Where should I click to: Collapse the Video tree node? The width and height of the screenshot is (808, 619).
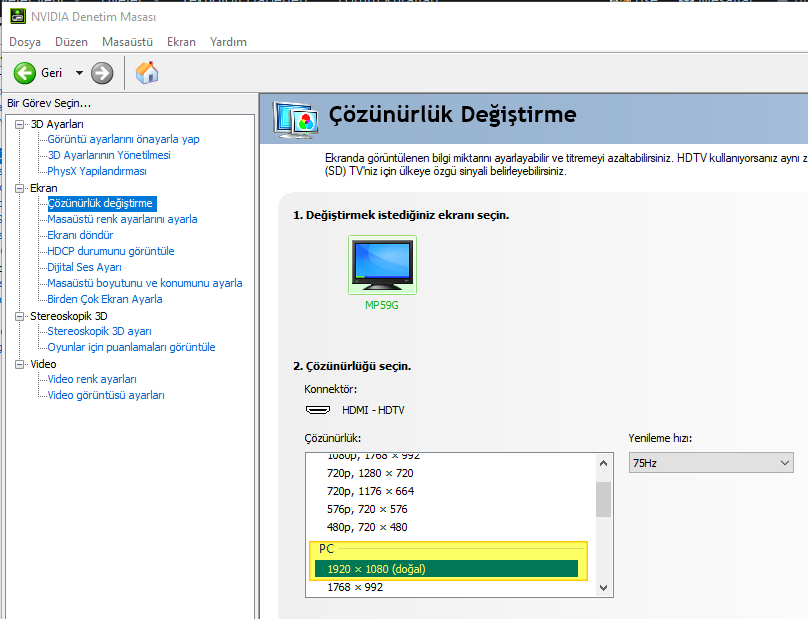(x=20, y=364)
